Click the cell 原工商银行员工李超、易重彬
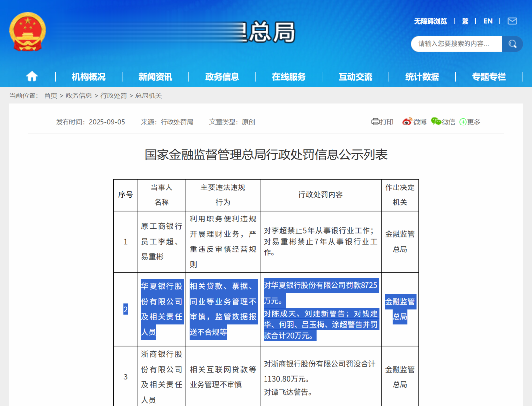 [162, 242]
